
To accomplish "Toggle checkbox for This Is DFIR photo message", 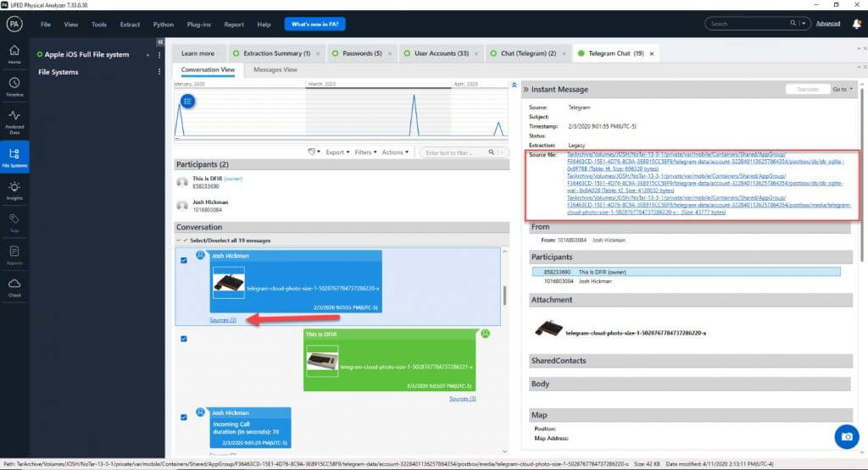I will pyautogui.click(x=184, y=339).
